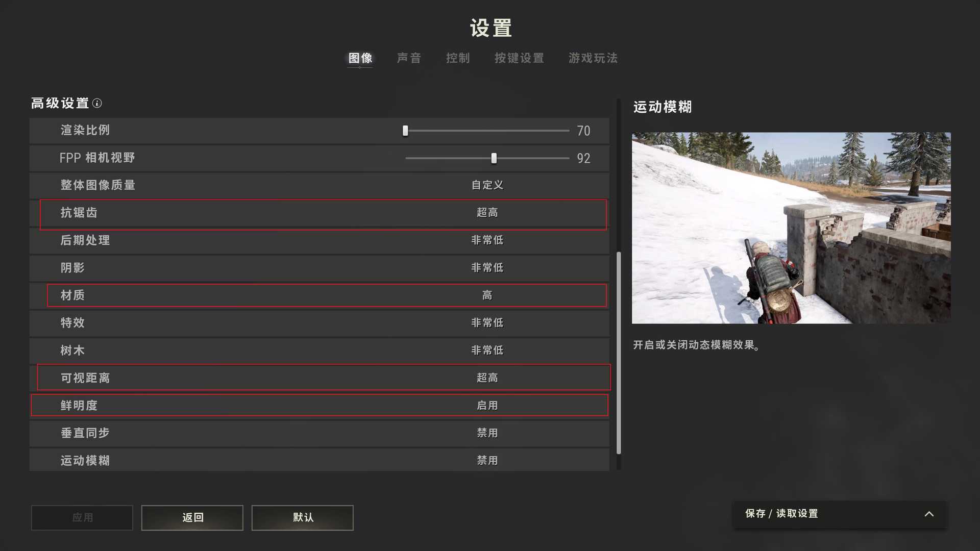Switch to the 声音 tab

coord(409,58)
